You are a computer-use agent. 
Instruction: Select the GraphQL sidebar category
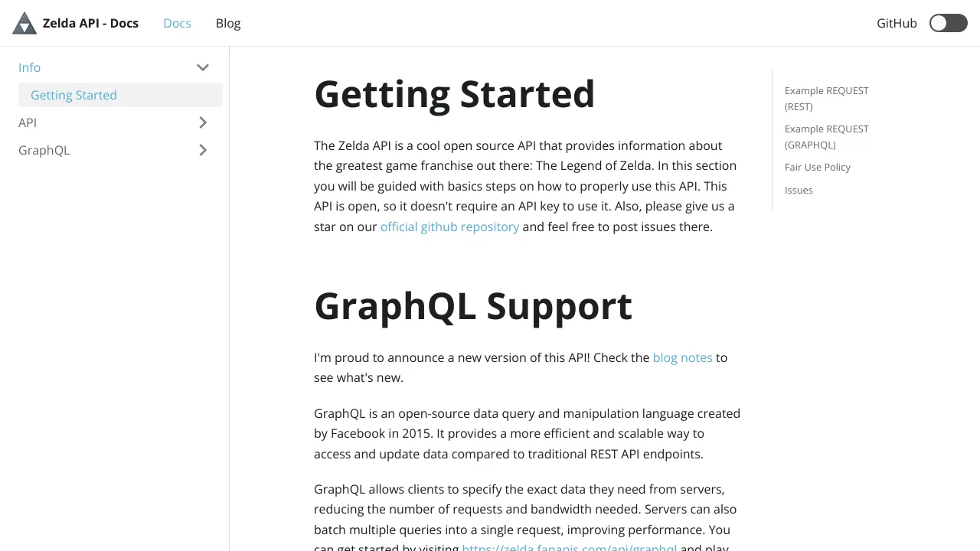pyautogui.click(x=44, y=150)
